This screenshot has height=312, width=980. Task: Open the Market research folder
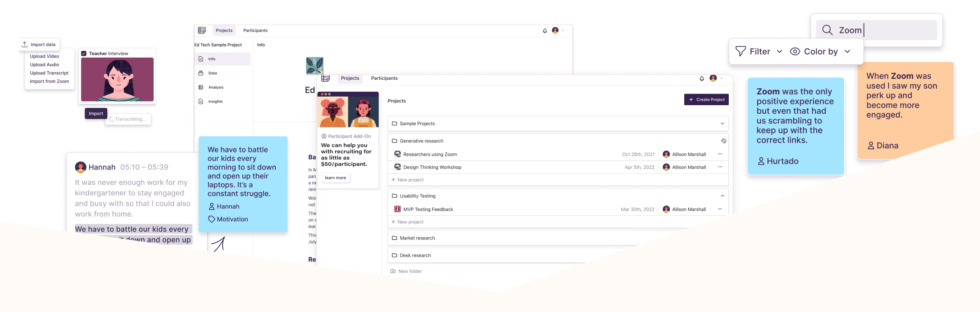pos(417,238)
